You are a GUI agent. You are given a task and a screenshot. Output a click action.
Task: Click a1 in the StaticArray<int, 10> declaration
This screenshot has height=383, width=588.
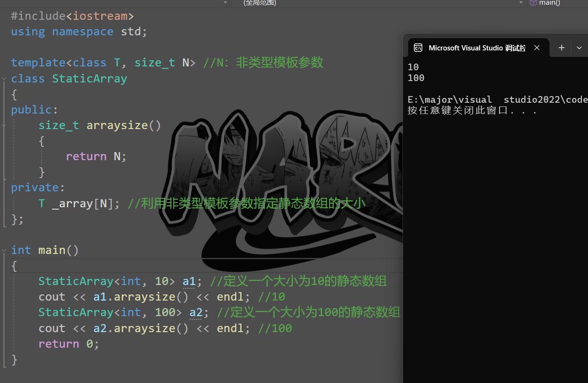tap(189, 281)
